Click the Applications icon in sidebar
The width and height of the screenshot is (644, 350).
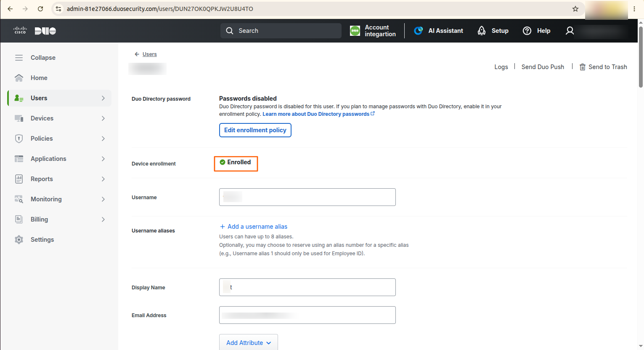pos(19,159)
